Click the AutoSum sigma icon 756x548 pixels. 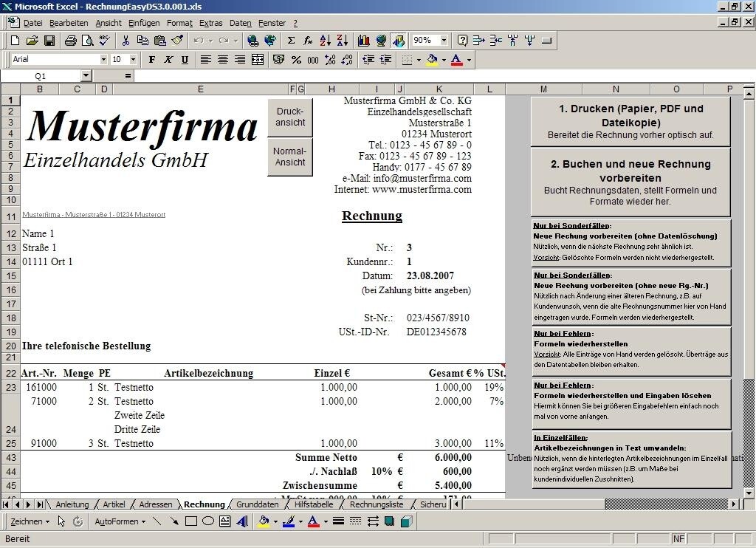click(x=291, y=41)
